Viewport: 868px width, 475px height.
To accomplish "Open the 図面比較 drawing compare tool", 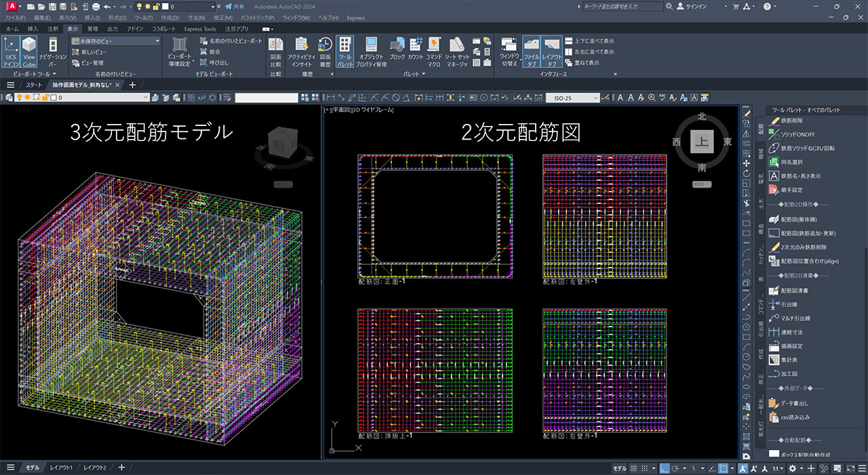I will (275, 52).
